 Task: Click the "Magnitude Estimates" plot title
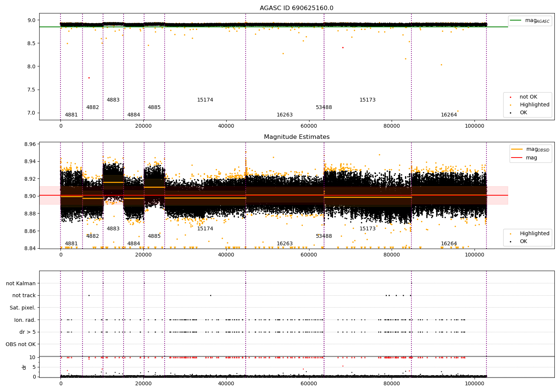pyautogui.click(x=297, y=137)
